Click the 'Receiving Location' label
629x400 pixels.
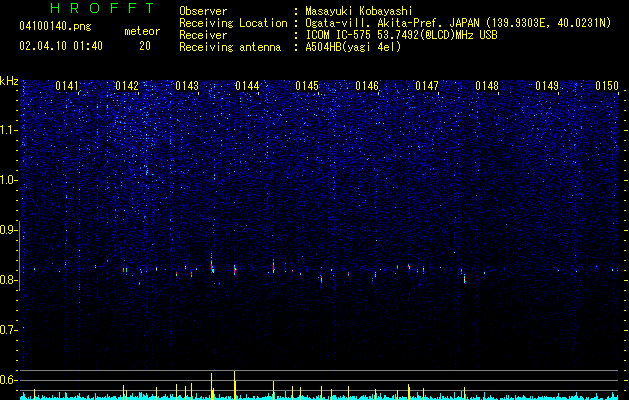tap(233, 23)
